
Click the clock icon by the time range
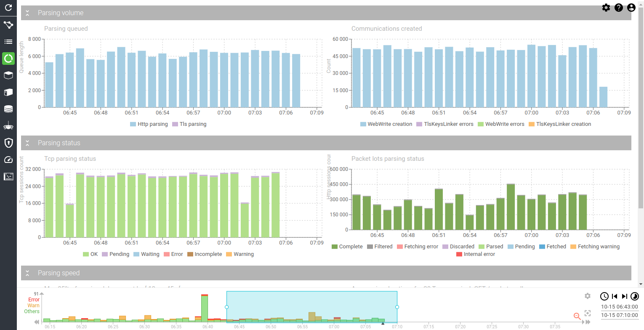point(604,296)
